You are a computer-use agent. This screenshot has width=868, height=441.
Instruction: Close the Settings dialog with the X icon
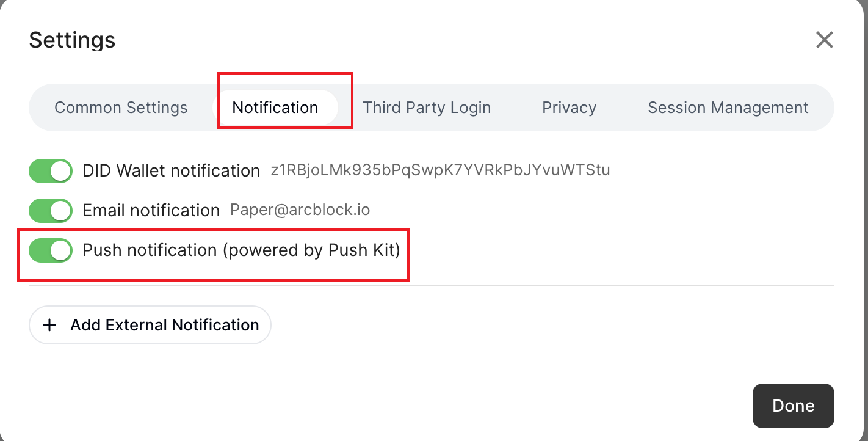(x=824, y=40)
